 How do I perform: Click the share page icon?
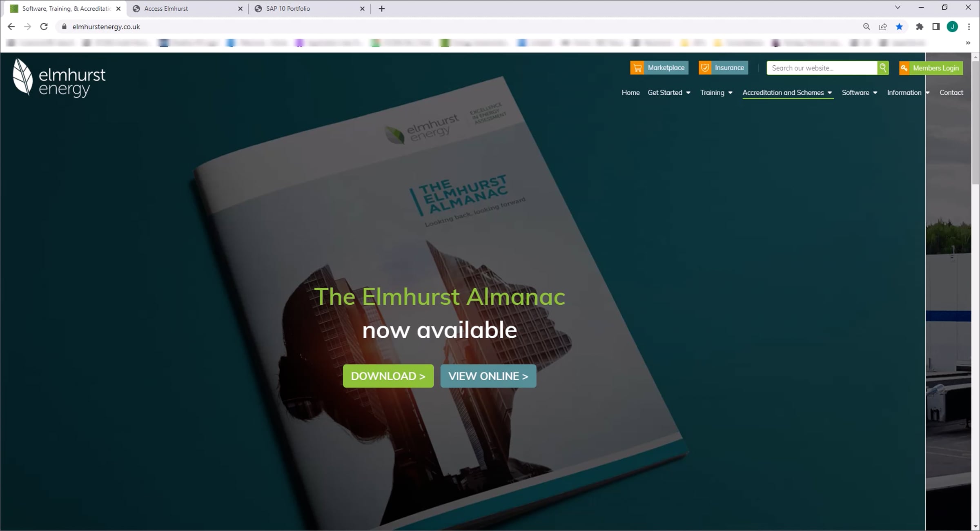point(883,27)
